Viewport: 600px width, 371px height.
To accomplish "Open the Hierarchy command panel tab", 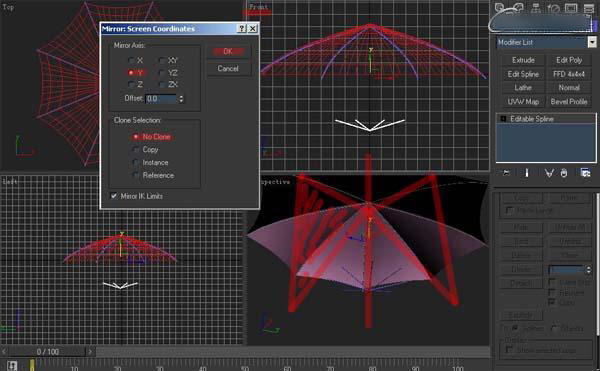I will [536, 8].
